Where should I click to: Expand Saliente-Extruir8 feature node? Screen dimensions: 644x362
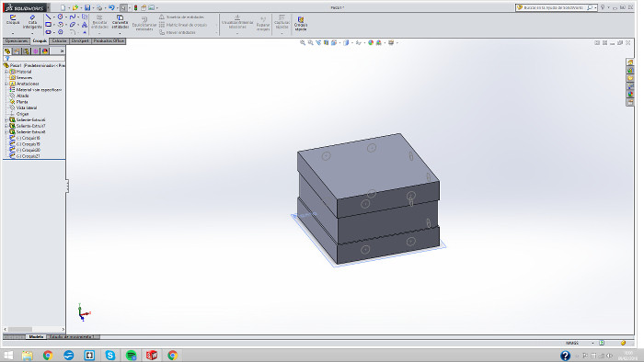6,132
